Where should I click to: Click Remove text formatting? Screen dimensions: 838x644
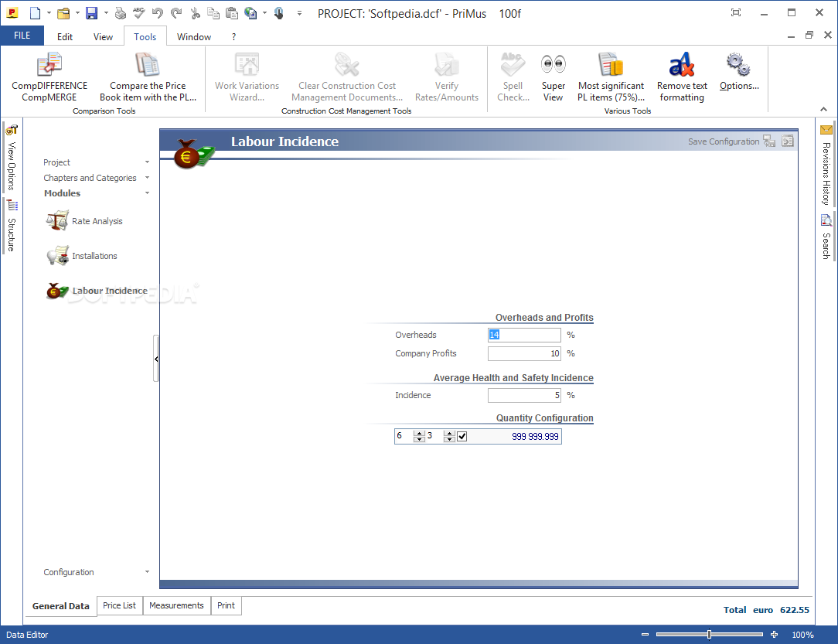point(682,77)
